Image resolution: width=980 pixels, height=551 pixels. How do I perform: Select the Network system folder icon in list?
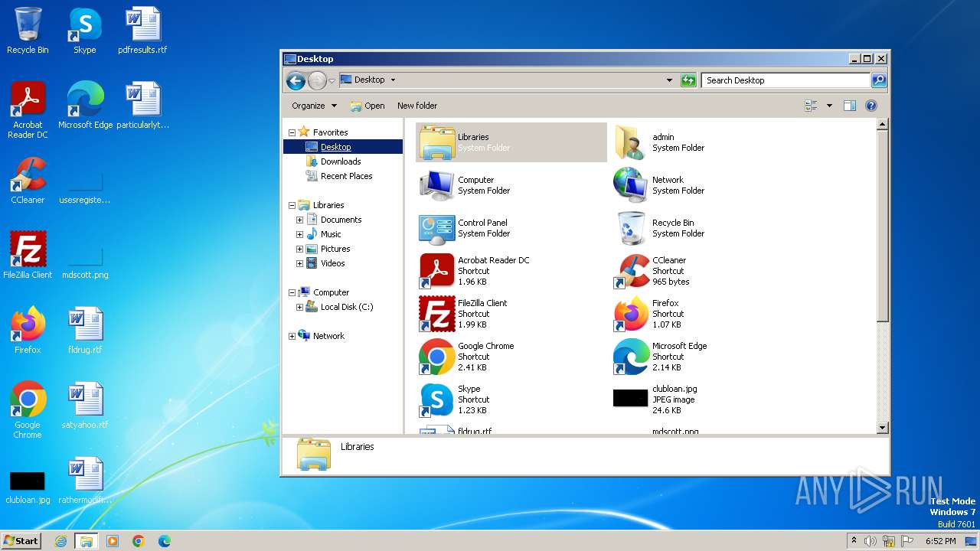(631, 185)
